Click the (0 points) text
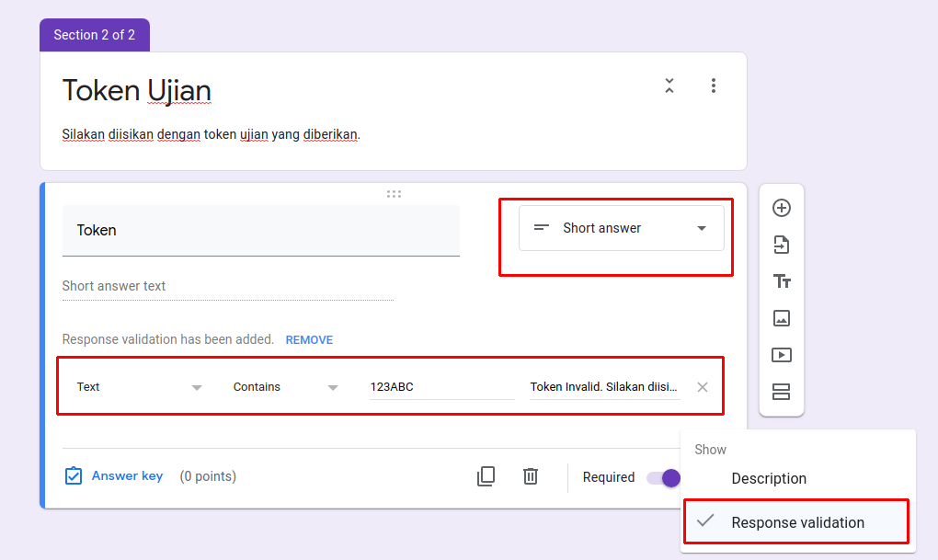The width and height of the screenshot is (938, 560). 208,476
